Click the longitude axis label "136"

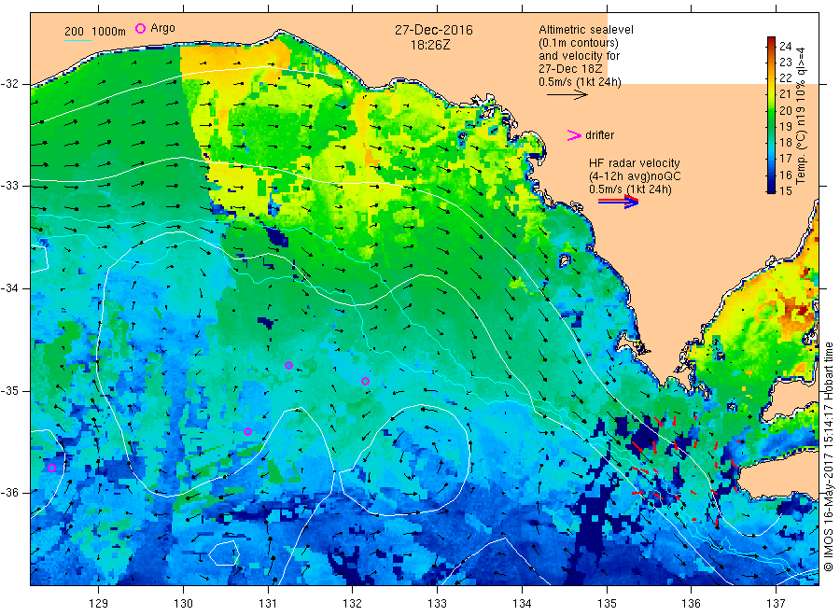coord(691,604)
